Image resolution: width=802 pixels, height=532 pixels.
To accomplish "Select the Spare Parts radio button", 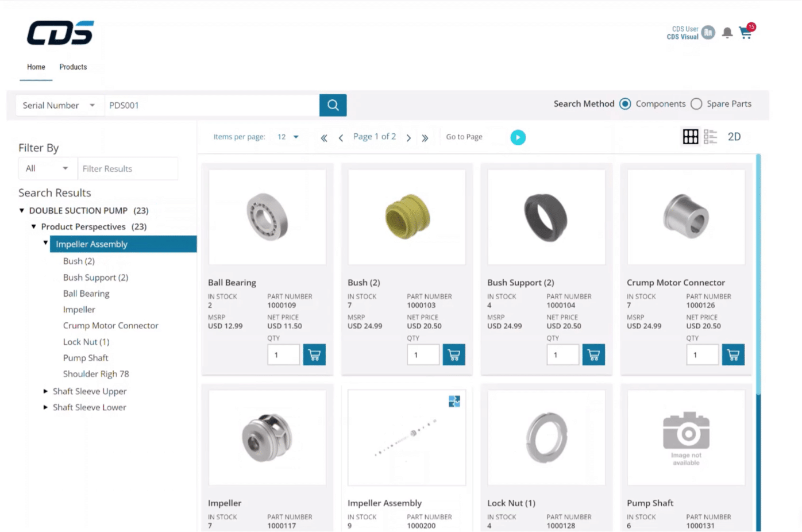I will [696, 104].
